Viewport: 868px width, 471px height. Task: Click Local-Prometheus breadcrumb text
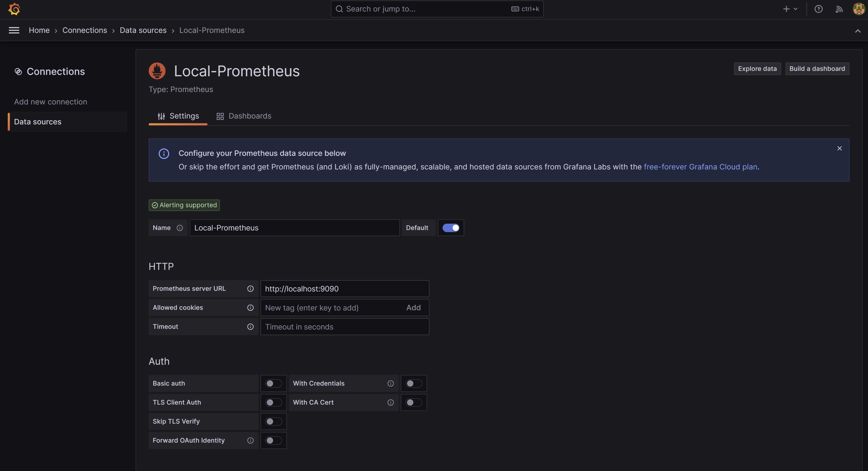click(212, 30)
